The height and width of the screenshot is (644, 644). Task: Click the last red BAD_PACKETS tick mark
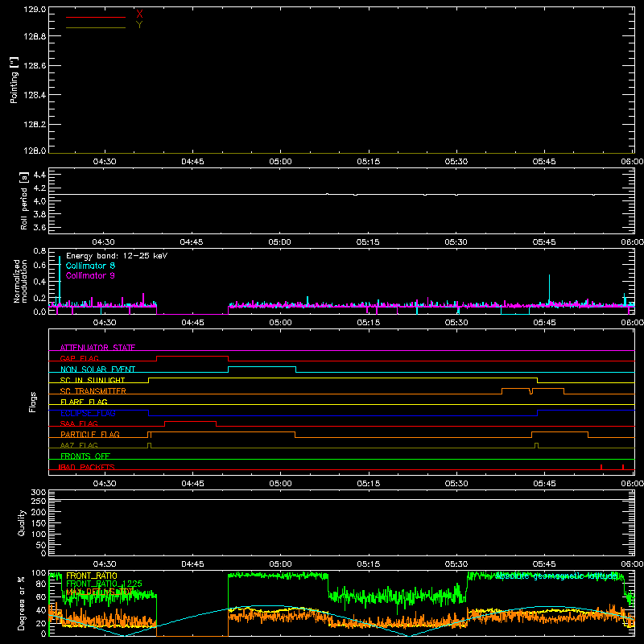(x=623, y=467)
